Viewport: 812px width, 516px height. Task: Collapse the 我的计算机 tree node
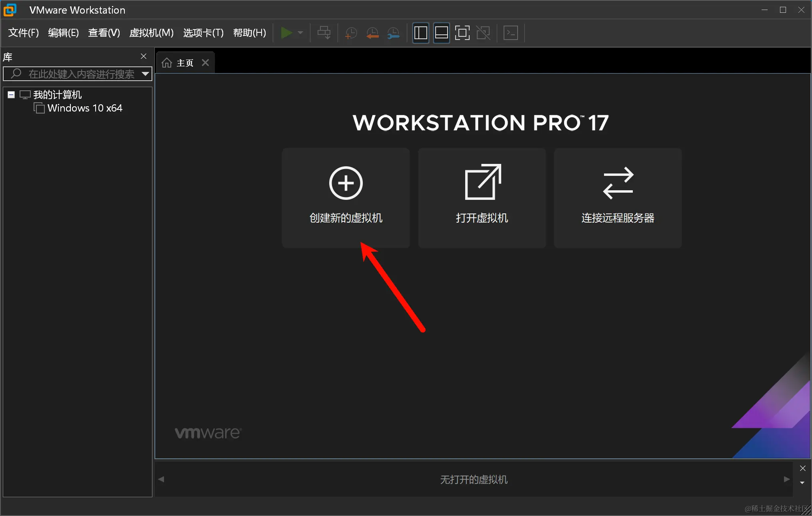(11, 95)
